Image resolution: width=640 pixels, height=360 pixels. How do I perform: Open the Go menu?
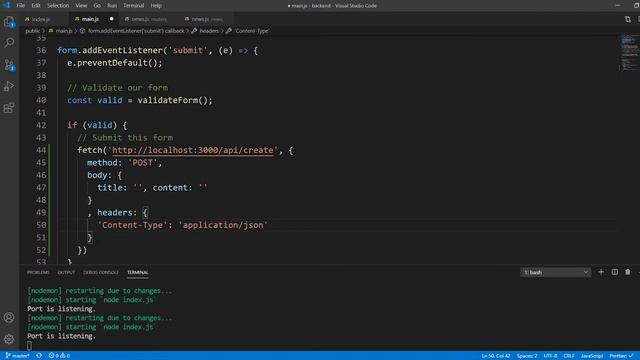click(x=97, y=6)
